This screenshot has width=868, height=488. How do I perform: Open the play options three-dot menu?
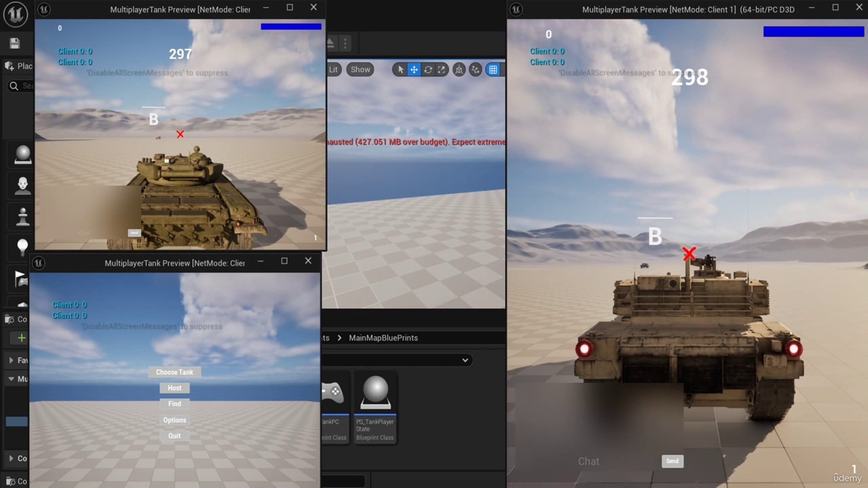point(345,44)
